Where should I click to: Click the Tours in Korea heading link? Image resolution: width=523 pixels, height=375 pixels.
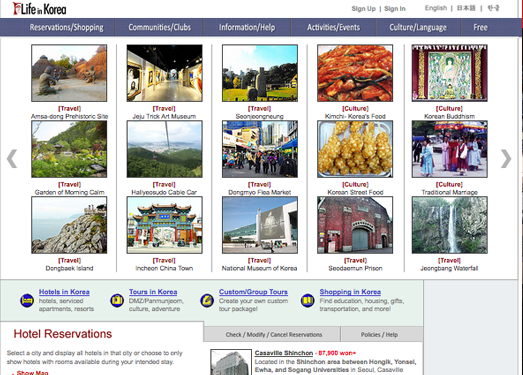point(153,292)
